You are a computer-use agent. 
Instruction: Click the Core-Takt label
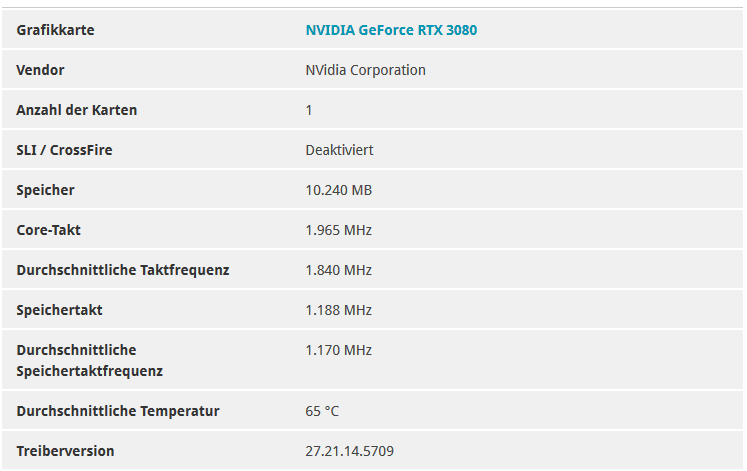pos(49,230)
